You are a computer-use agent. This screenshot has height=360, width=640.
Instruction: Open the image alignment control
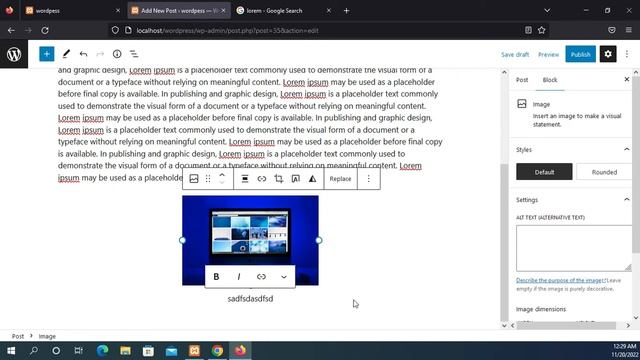(x=245, y=179)
